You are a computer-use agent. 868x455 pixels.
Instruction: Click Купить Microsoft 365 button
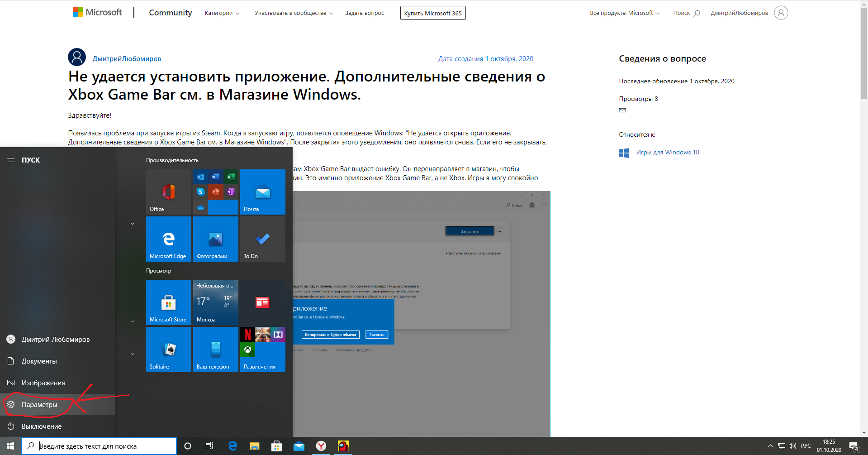433,13
